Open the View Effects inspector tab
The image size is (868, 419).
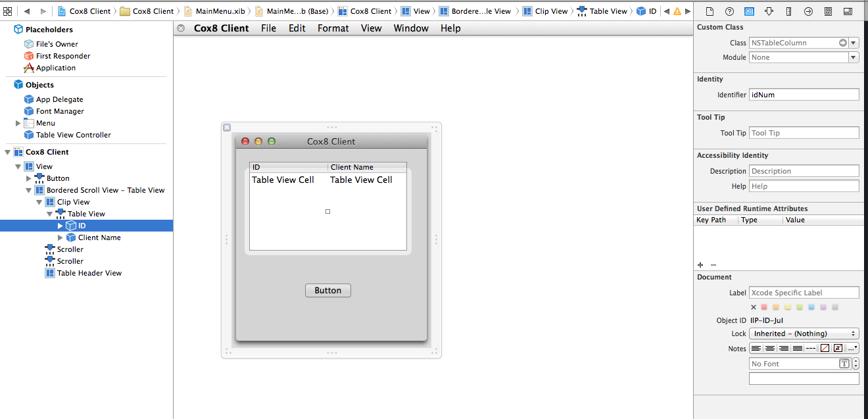848,11
